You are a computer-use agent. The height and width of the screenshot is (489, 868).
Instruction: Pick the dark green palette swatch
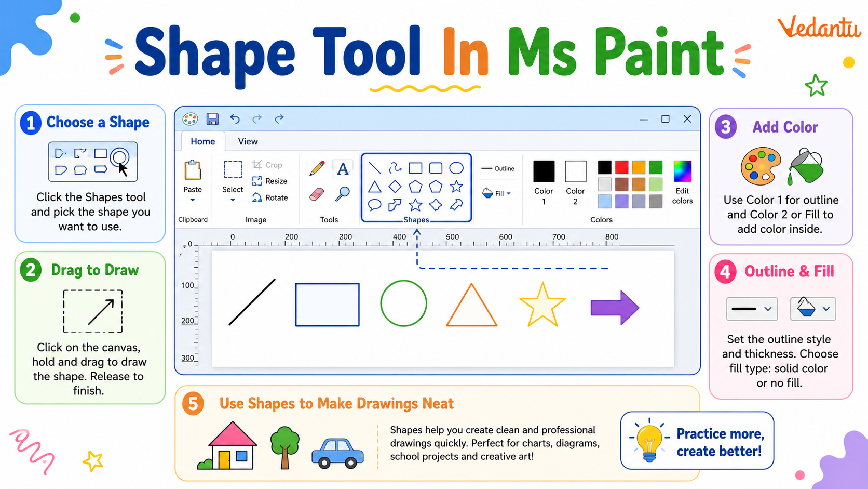[656, 167]
